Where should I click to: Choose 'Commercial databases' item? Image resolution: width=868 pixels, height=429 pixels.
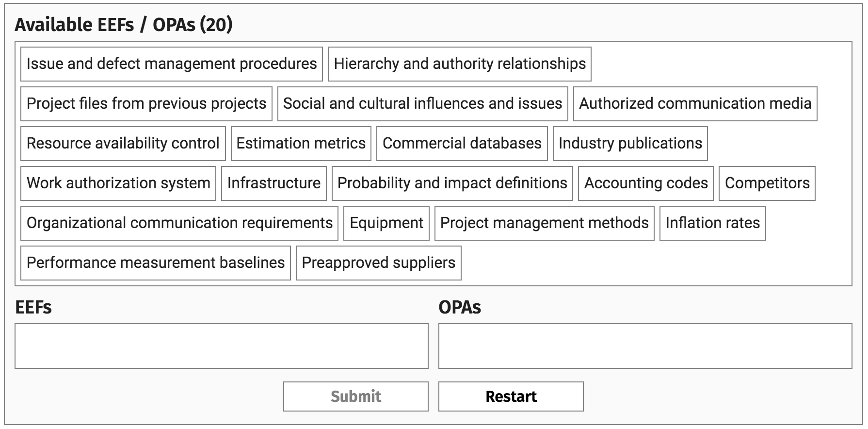(462, 144)
